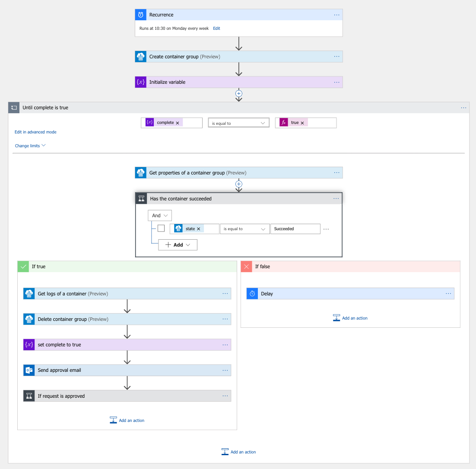Open Delete container group ellipsis menu
476x469 pixels.
pos(225,319)
